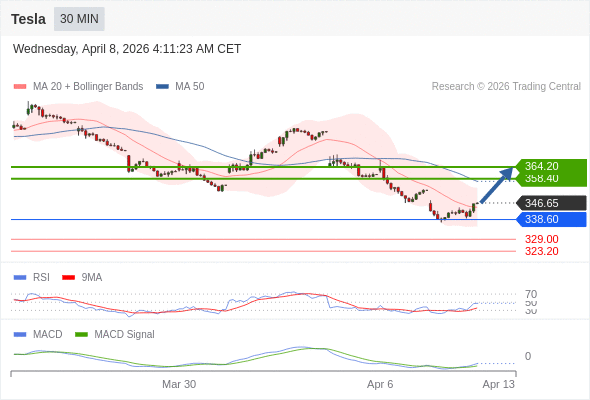590x400 pixels.
Task: Click the Mar 30 date axis label
Action: pos(179,384)
